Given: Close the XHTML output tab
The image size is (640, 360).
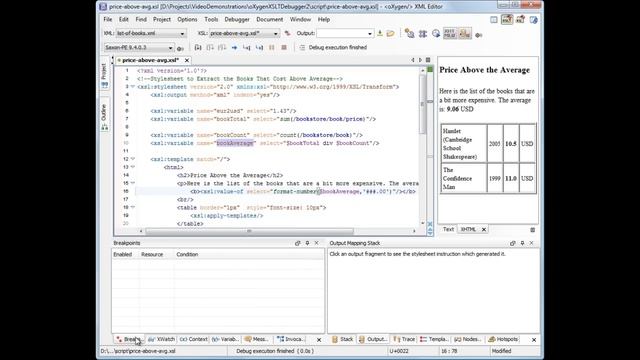Looking at the screenshot, I should click(484, 230).
